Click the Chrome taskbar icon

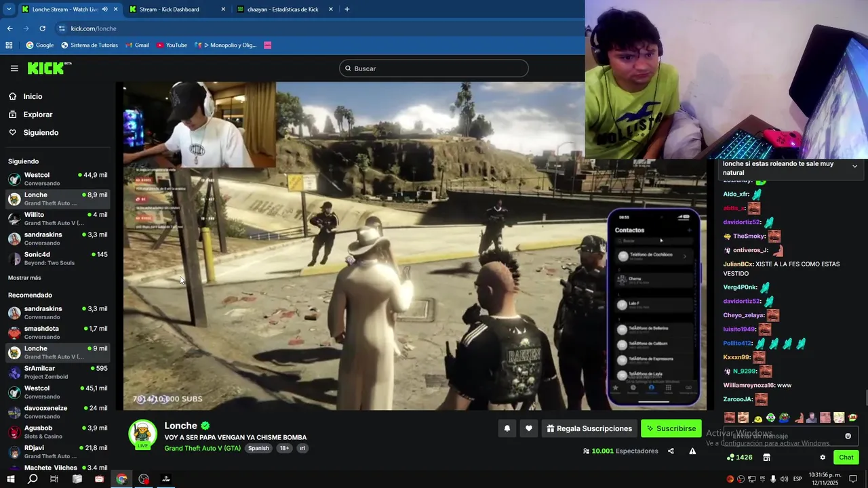pyautogui.click(x=121, y=479)
